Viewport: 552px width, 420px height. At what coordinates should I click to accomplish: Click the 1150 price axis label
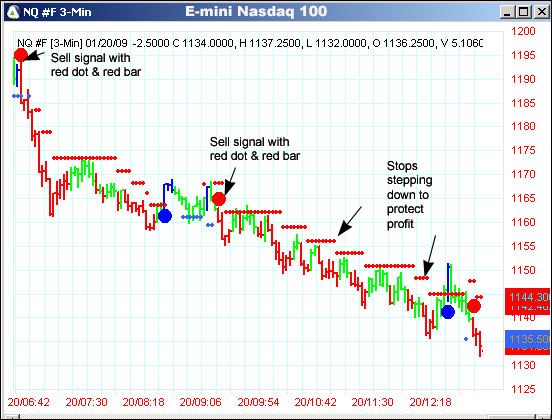(x=523, y=270)
